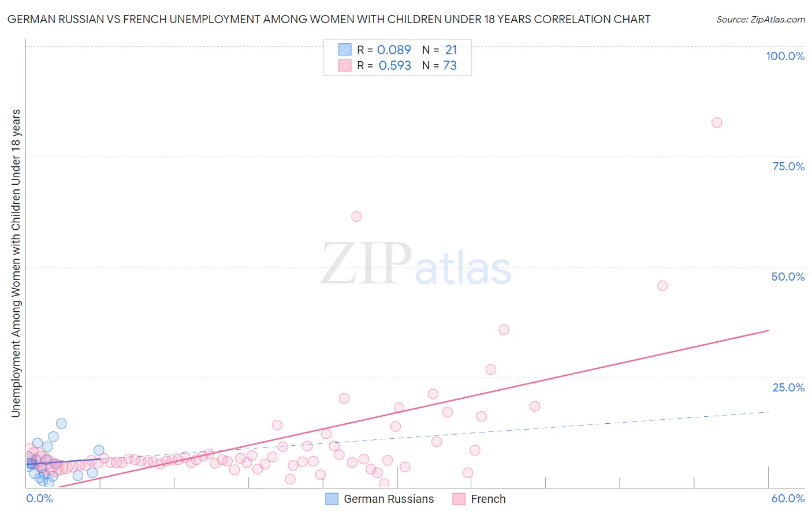Click the chart title text
812x515 pixels.
click(x=329, y=19)
